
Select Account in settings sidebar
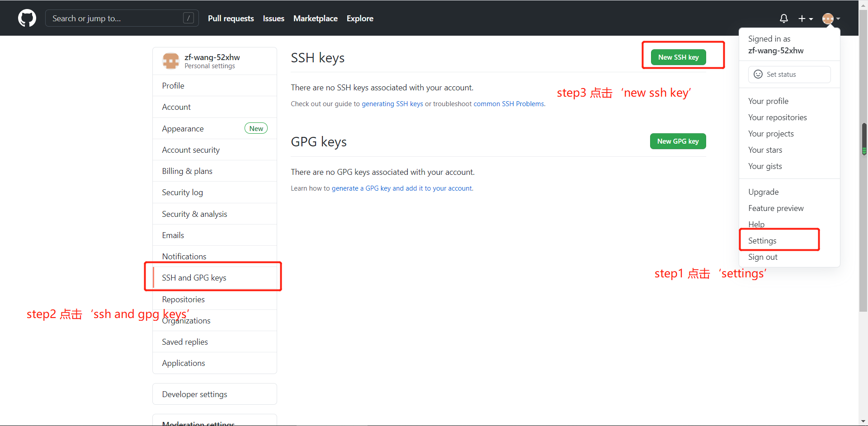pyautogui.click(x=215, y=107)
